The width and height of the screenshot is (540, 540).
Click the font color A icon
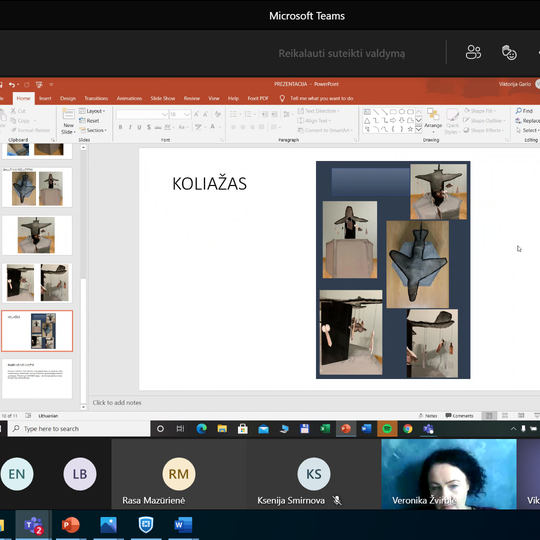(212, 127)
